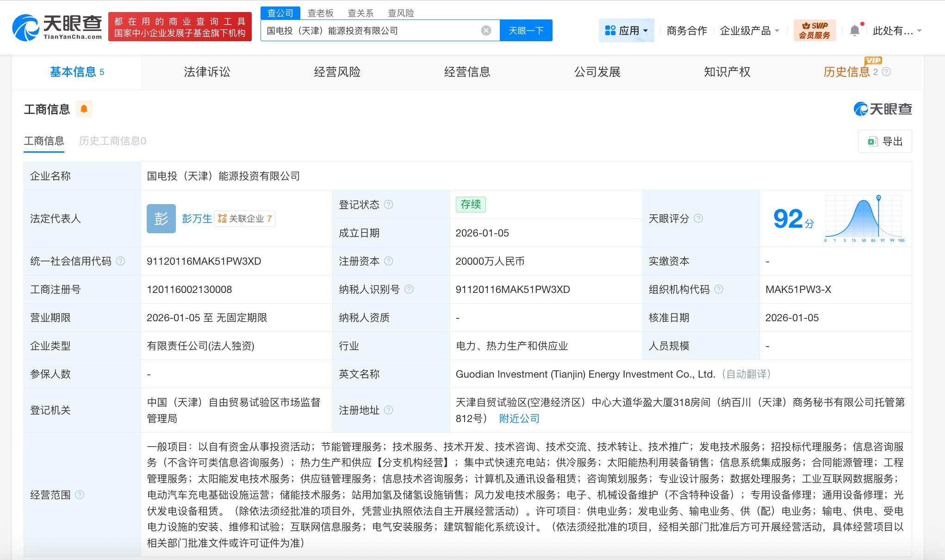The height and width of the screenshot is (560, 945).
Task: Clear the search box with X icon
Action: click(x=486, y=31)
